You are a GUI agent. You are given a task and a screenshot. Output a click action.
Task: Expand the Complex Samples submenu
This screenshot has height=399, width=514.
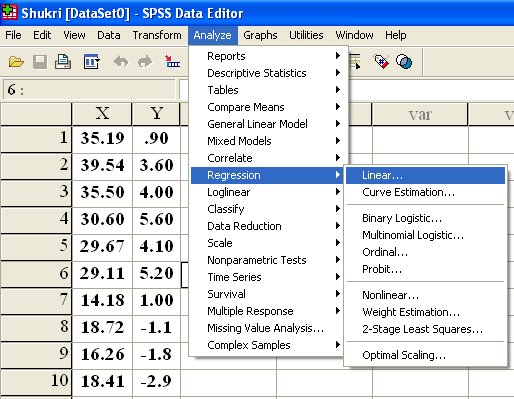click(267, 345)
